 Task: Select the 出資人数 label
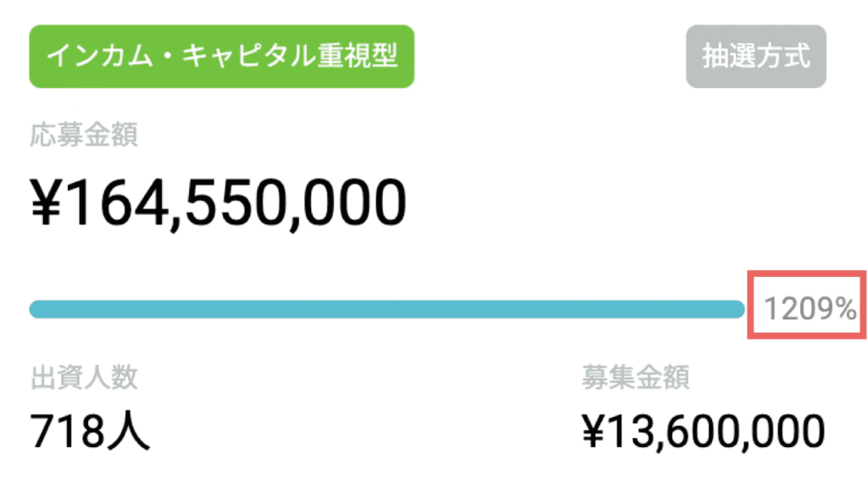tap(84, 377)
